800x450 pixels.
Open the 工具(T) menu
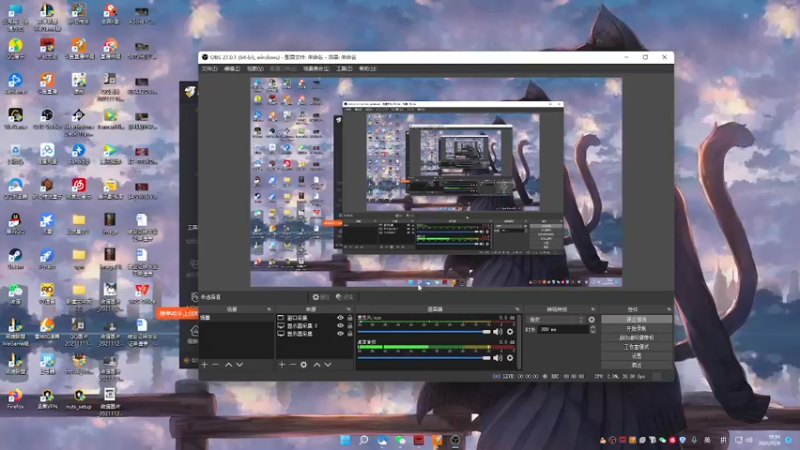[x=344, y=68]
